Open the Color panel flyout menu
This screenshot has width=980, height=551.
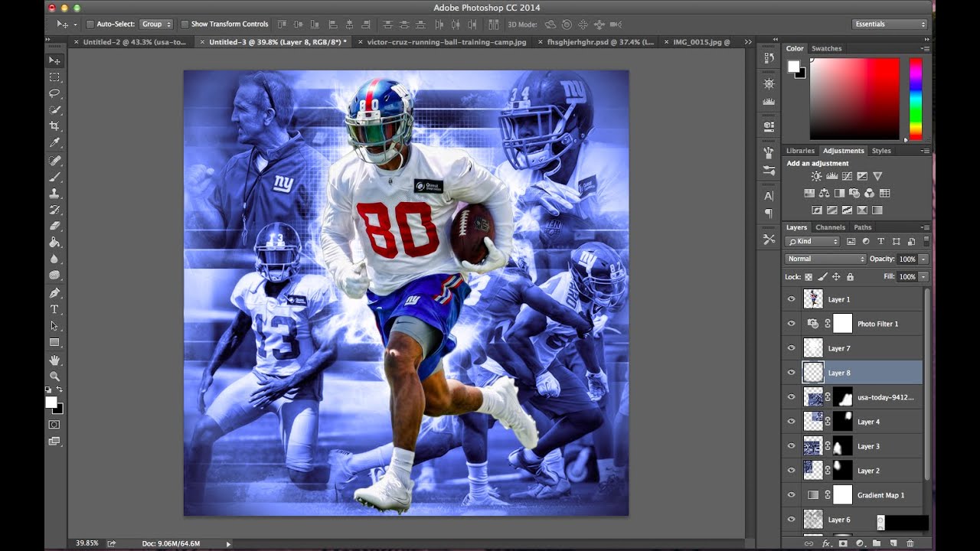pos(924,48)
